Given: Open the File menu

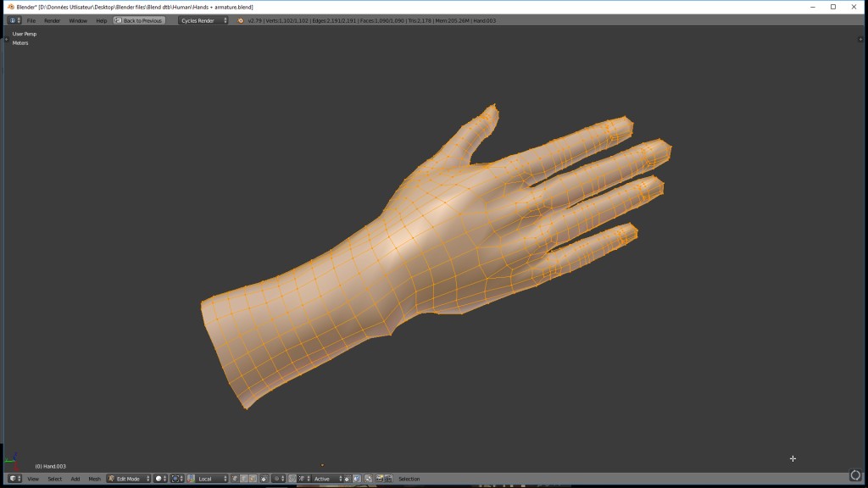Looking at the screenshot, I should (31, 20).
